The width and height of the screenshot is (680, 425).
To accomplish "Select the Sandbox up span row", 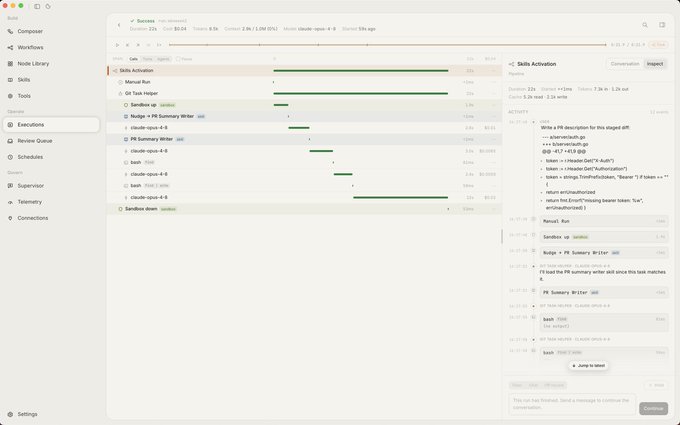I will pyautogui.click(x=304, y=105).
